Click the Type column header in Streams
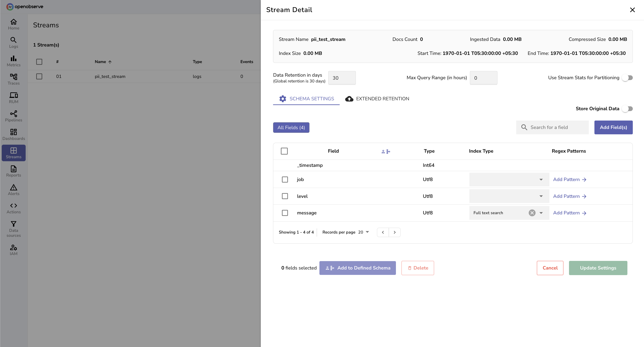644x347 pixels. pos(197,62)
